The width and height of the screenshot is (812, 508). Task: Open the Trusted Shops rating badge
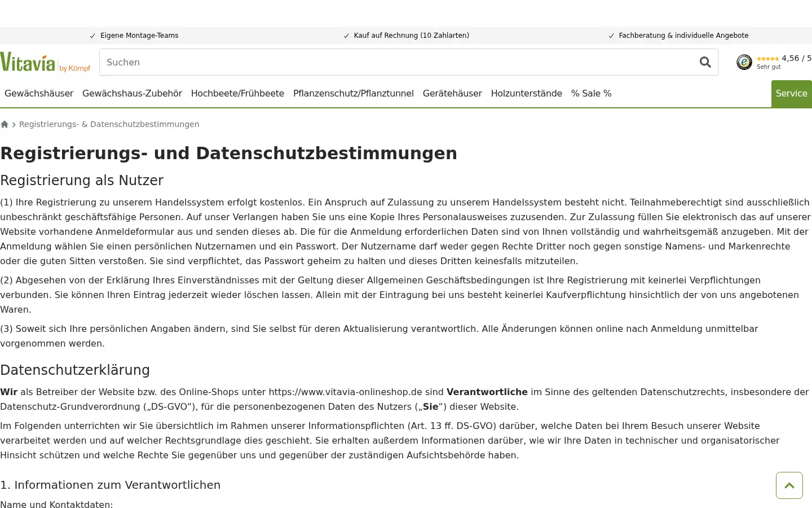744,62
